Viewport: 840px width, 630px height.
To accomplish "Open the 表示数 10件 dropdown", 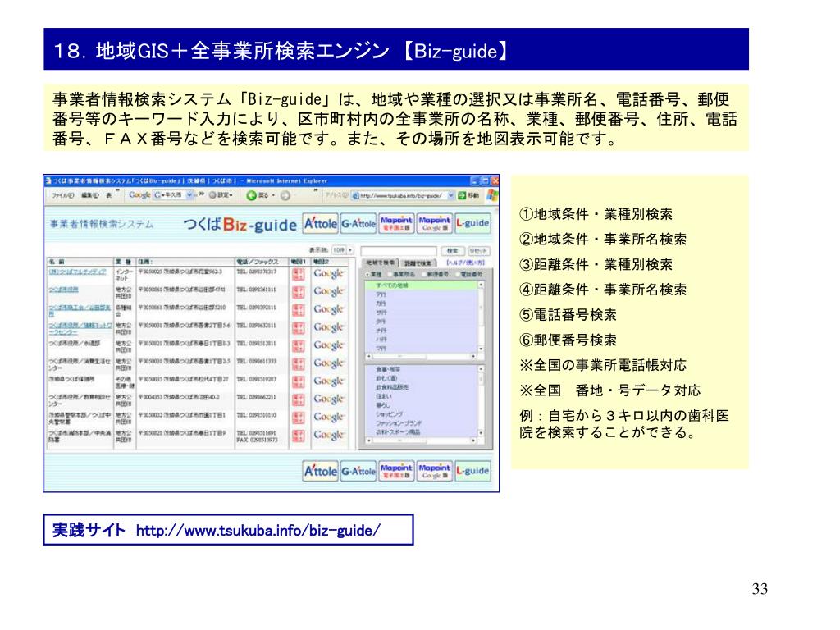I will coord(343,250).
